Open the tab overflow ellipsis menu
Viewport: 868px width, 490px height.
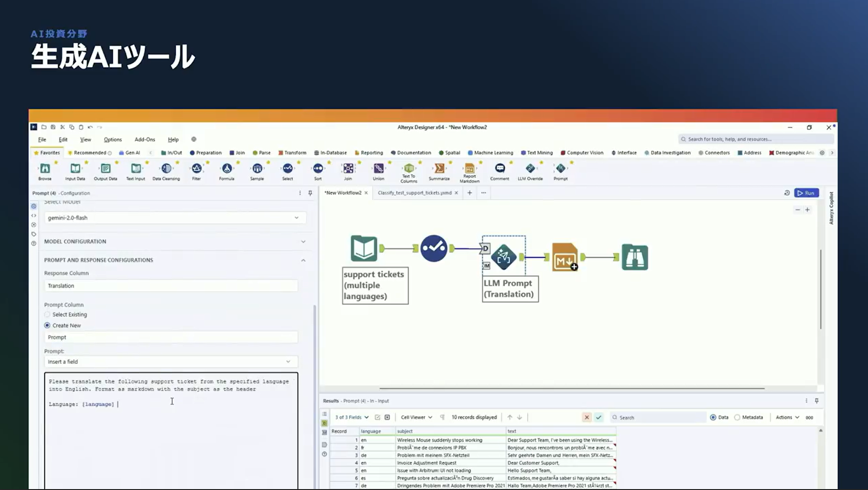[x=483, y=193]
